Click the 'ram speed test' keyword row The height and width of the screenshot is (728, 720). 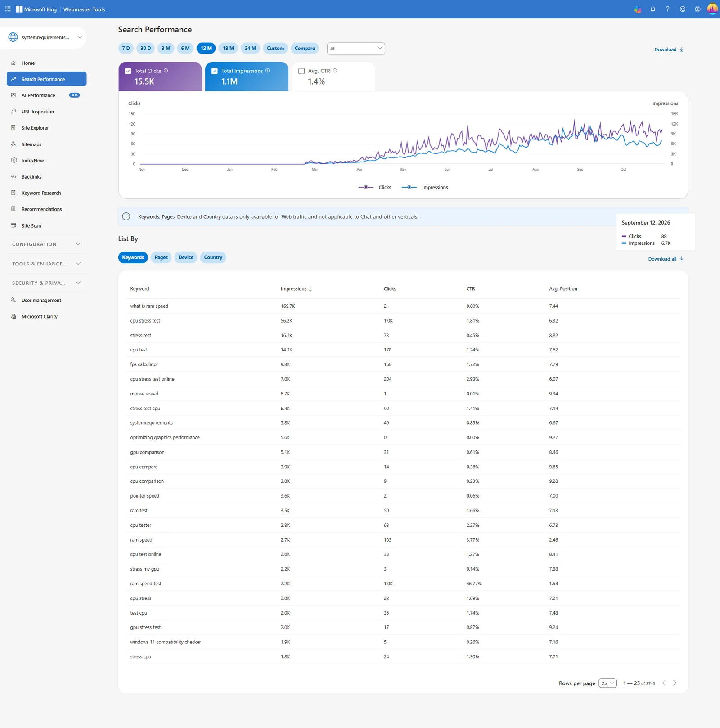[x=403, y=584]
